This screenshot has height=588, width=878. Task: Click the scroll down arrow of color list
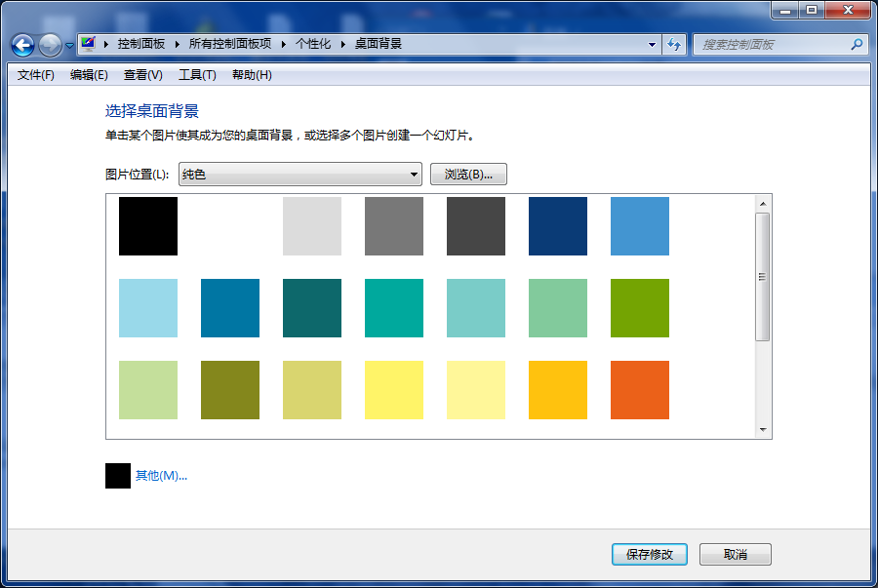click(x=763, y=430)
